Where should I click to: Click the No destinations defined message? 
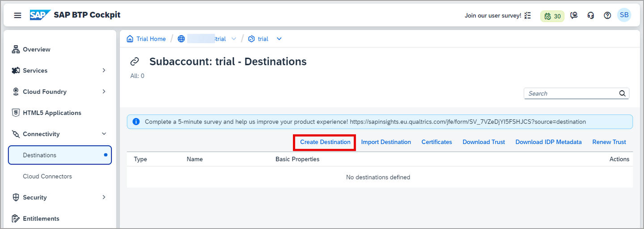pyautogui.click(x=378, y=177)
